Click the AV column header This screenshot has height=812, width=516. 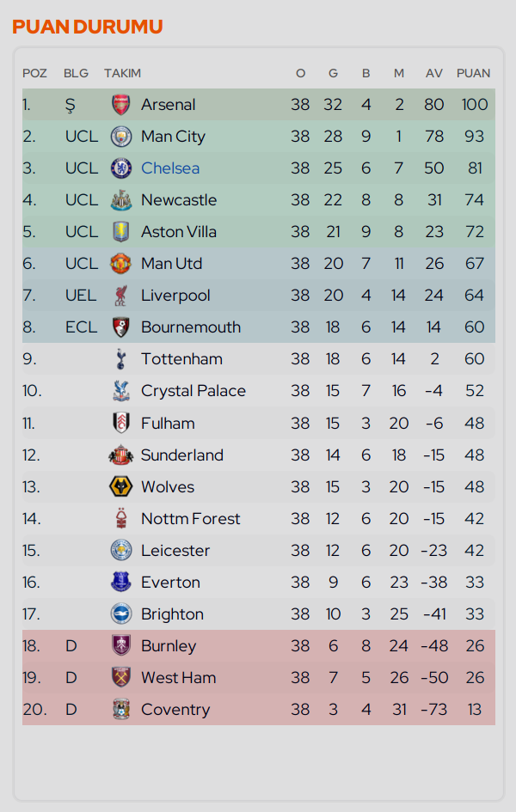pyautogui.click(x=434, y=74)
